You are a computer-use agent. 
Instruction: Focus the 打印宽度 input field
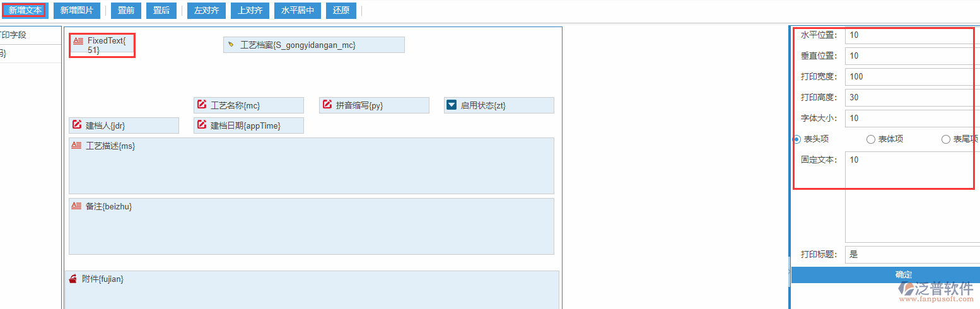[913, 77]
